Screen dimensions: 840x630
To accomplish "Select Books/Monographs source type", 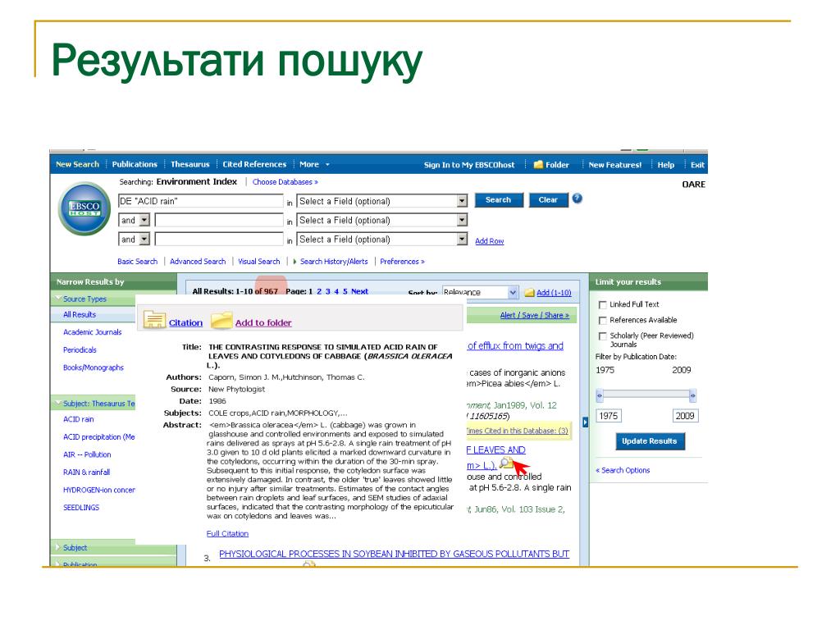I will tap(94, 367).
